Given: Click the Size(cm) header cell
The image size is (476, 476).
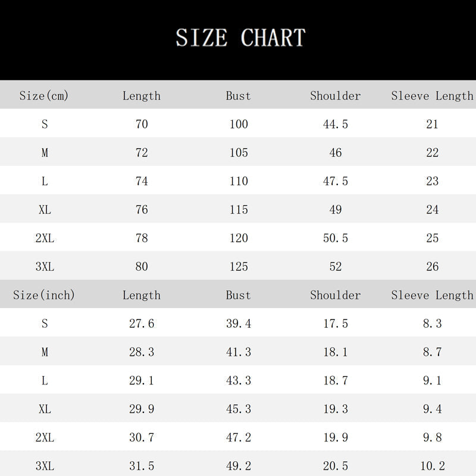Looking at the screenshot, I should [44, 96].
